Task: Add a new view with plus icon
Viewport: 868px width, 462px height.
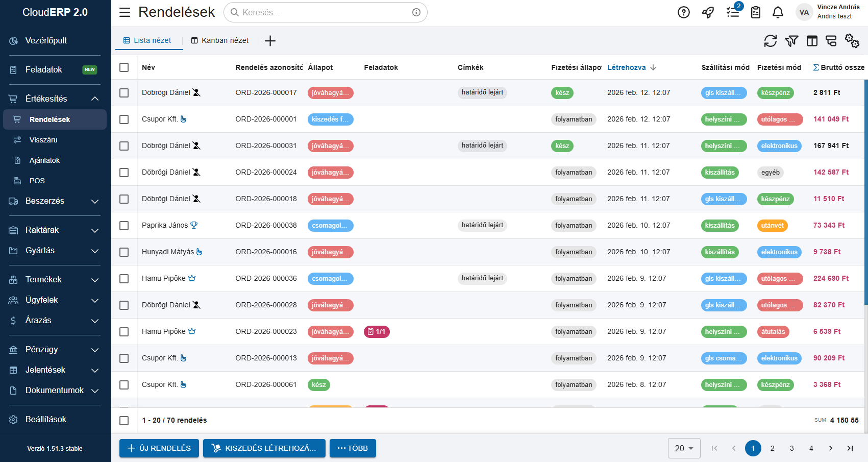Action: 270,41
